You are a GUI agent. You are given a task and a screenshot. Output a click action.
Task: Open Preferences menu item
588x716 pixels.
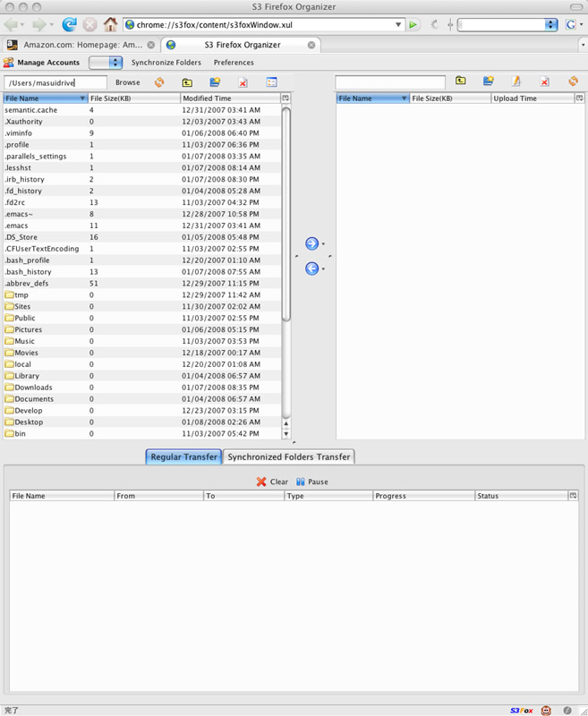click(x=234, y=63)
